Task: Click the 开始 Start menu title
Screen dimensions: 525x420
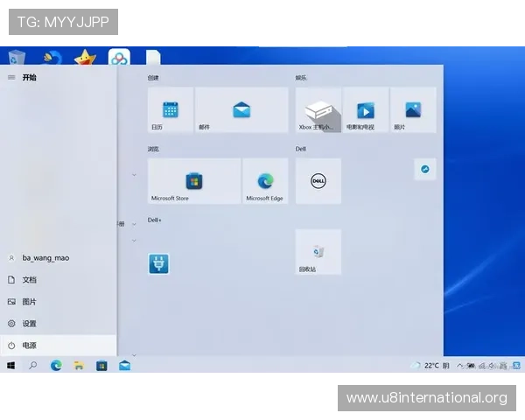Action: 30,77
